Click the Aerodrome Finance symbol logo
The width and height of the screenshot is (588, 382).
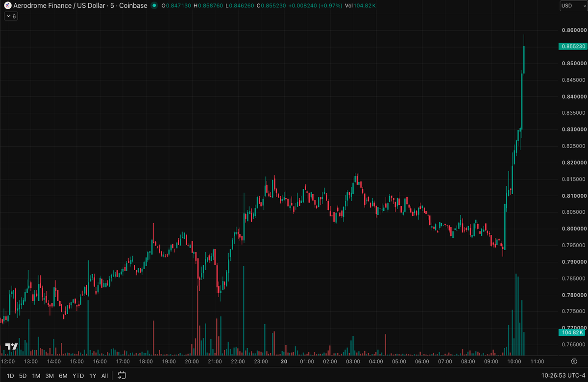point(8,5)
